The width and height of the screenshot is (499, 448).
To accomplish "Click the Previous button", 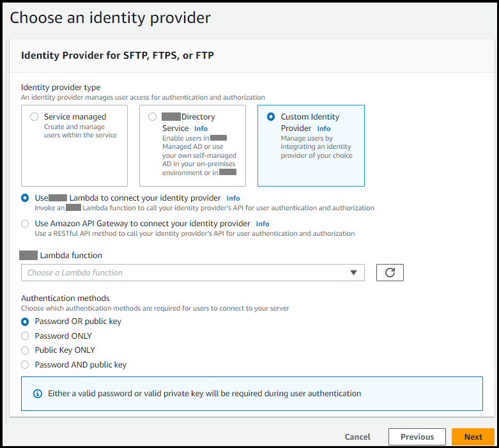I will 417,437.
